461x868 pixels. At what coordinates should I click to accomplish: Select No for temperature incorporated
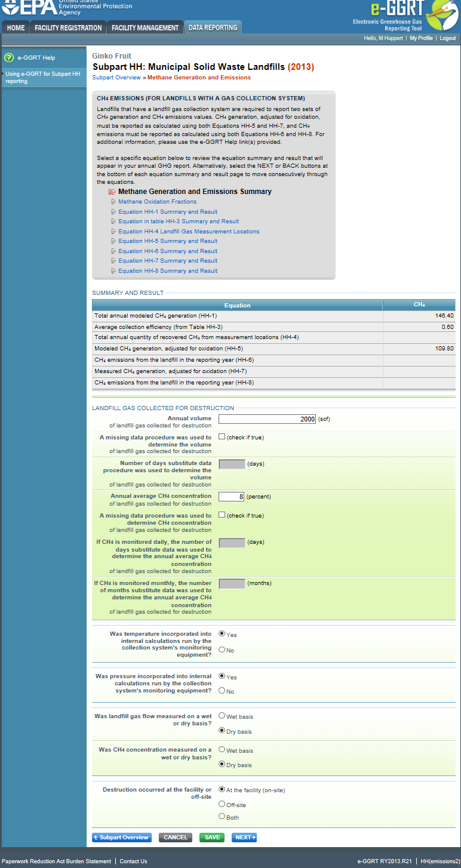click(222, 650)
